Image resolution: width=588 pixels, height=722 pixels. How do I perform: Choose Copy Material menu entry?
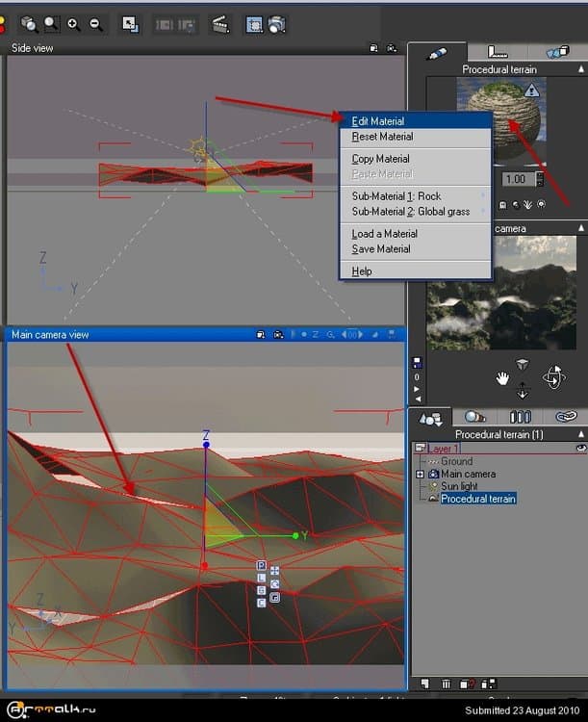tap(380, 159)
